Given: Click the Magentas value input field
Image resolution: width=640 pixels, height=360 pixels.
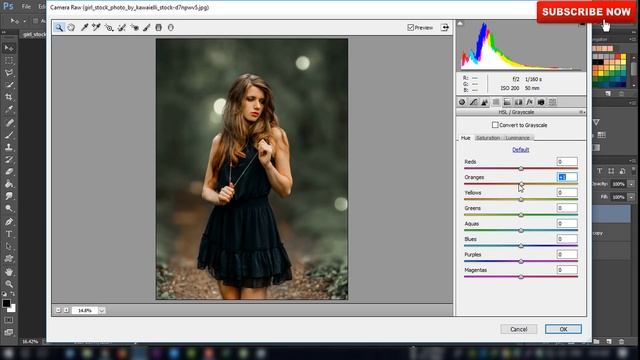Looking at the screenshot, I should (x=567, y=270).
